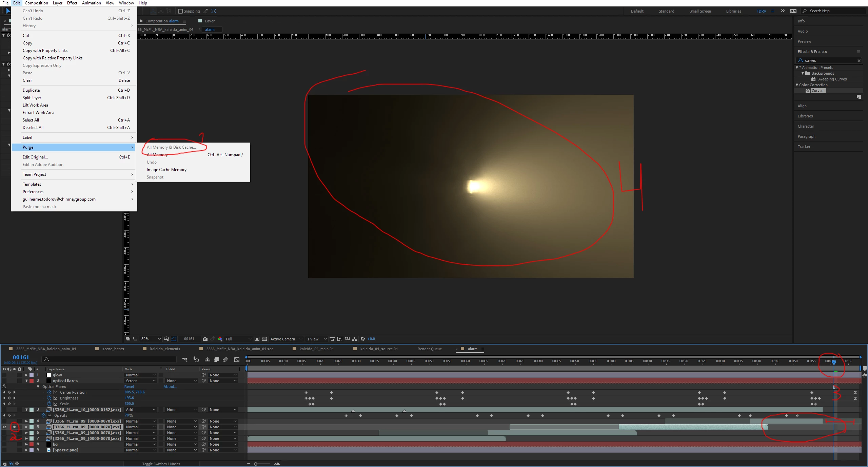Click the Graph Editor icon in timeline
Viewport: 868px width, 467px height.
click(237, 359)
